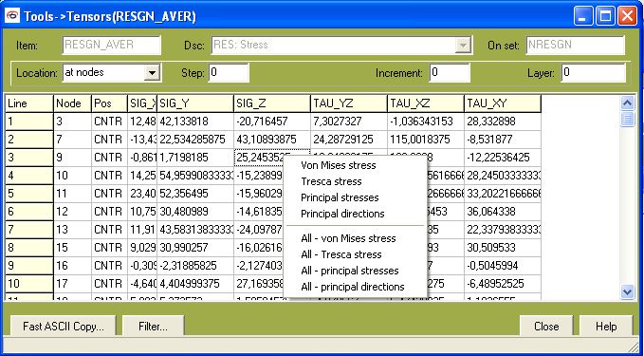Click the Line column header
Screen dimensions: 644x356
pyautogui.click(x=28, y=103)
